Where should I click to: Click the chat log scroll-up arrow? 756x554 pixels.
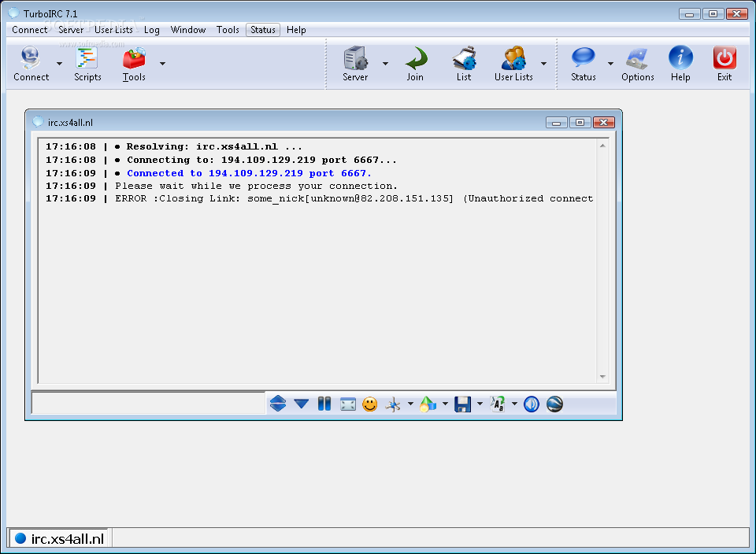pos(602,146)
